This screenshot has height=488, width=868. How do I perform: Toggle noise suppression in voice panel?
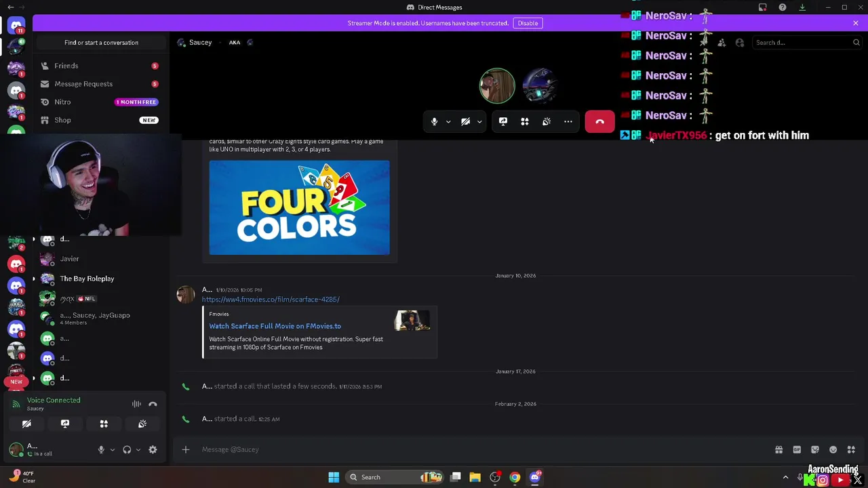(x=136, y=404)
